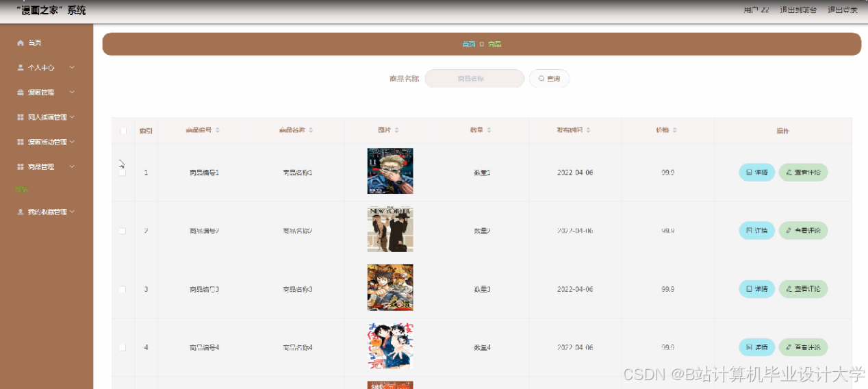The width and height of the screenshot is (868, 389).
Task: Check the checkbox for row 商品编号1
Action: (123, 173)
